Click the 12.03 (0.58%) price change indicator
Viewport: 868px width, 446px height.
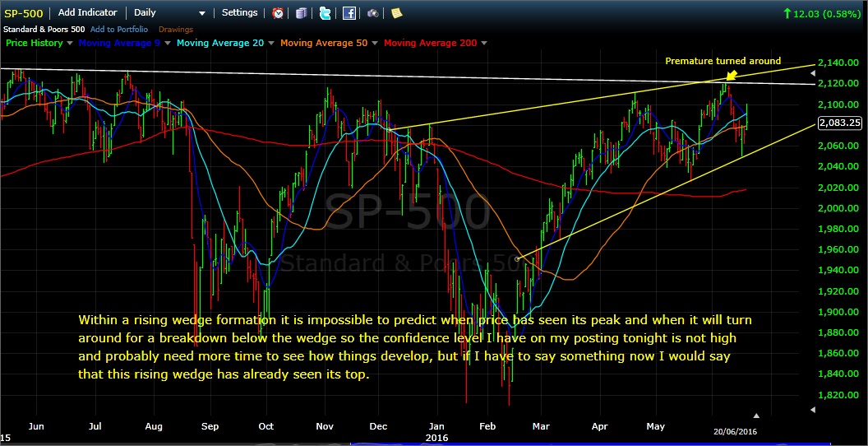821,15
